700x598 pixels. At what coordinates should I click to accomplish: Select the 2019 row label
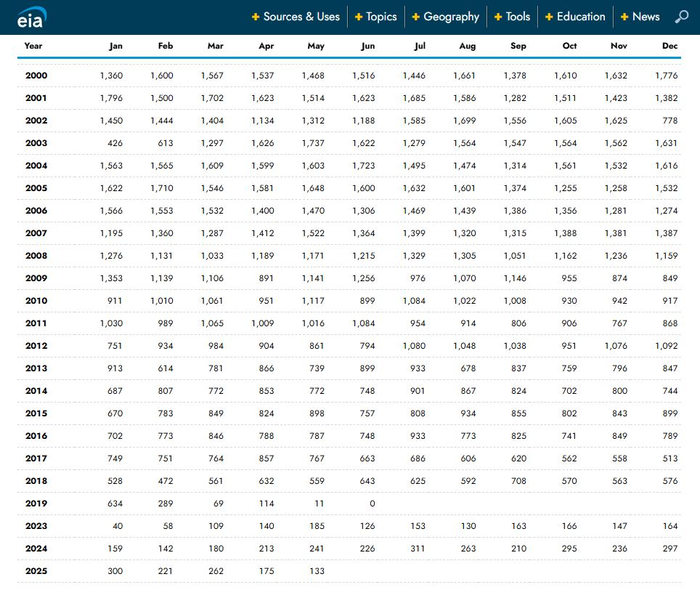[36, 504]
